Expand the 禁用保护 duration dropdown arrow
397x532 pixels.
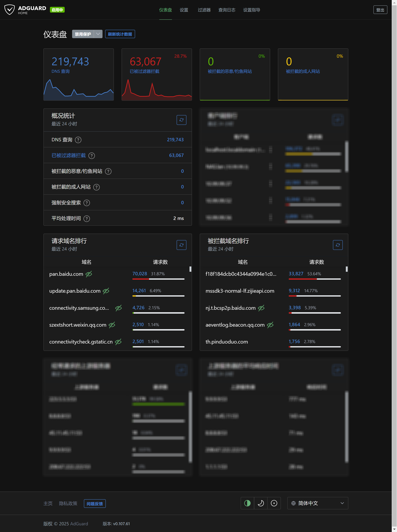click(98, 34)
